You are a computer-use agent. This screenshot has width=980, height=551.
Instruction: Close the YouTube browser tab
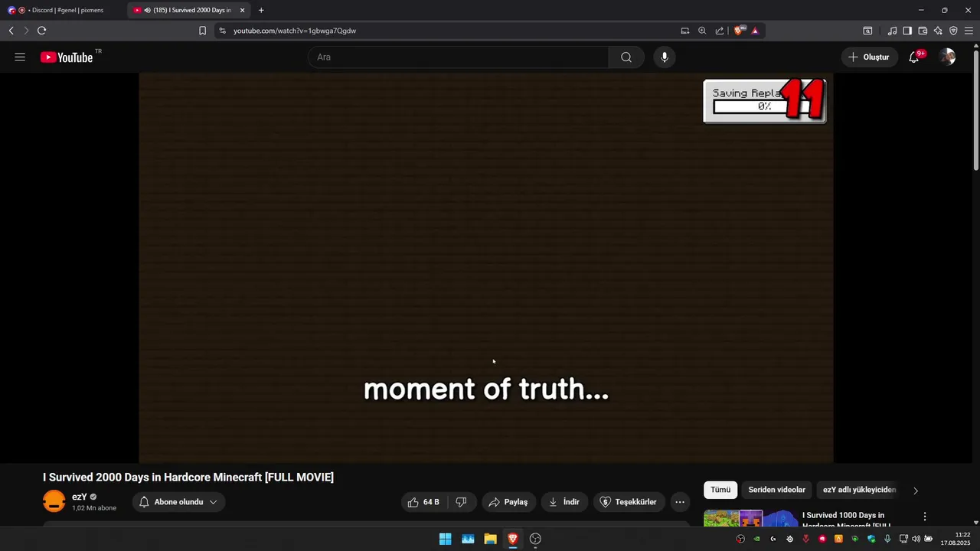point(242,10)
